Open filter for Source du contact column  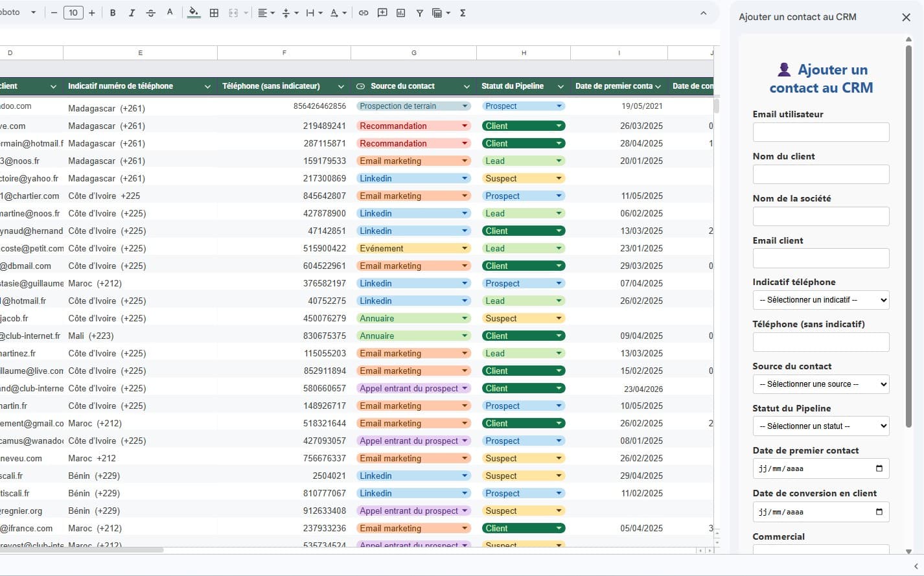[467, 86]
